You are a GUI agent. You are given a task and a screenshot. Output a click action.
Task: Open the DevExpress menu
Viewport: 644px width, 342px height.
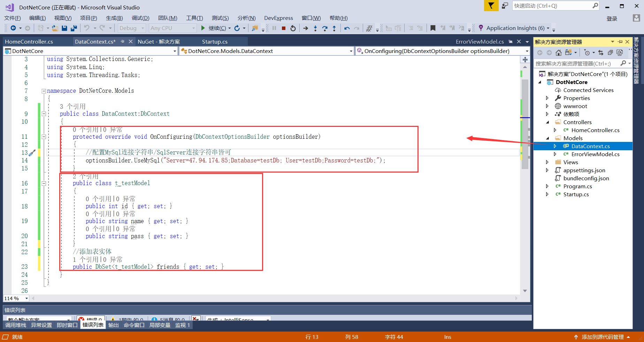coord(278,18)
